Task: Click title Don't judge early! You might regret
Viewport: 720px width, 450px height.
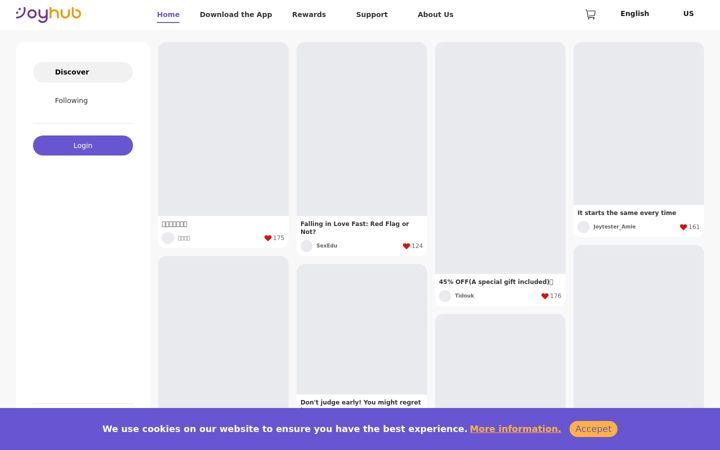Action: (x=360, y=402)
